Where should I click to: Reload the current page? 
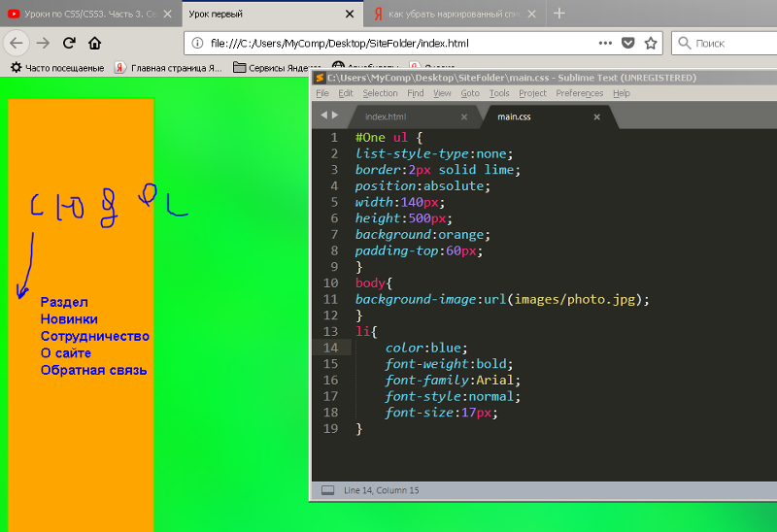pos(69,43)
